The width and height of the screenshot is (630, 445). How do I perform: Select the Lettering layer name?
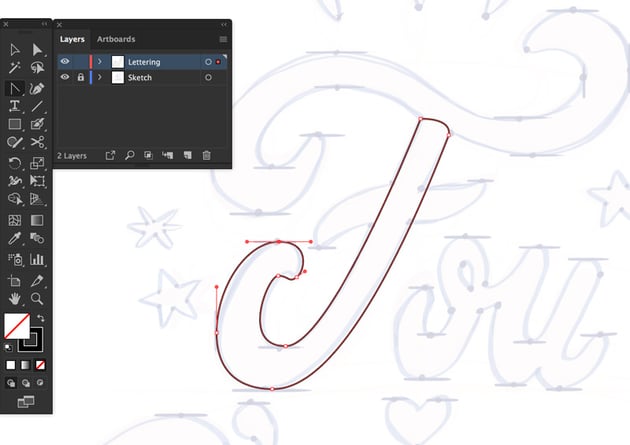tap(144, 62)
